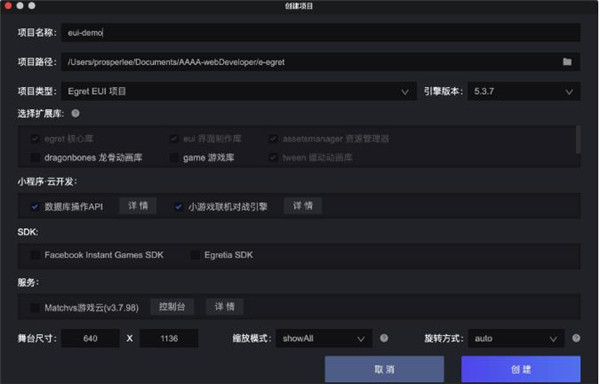Toggle the eui 界面制作库 checkbox

pyautogui.click(x=174, y=139)
